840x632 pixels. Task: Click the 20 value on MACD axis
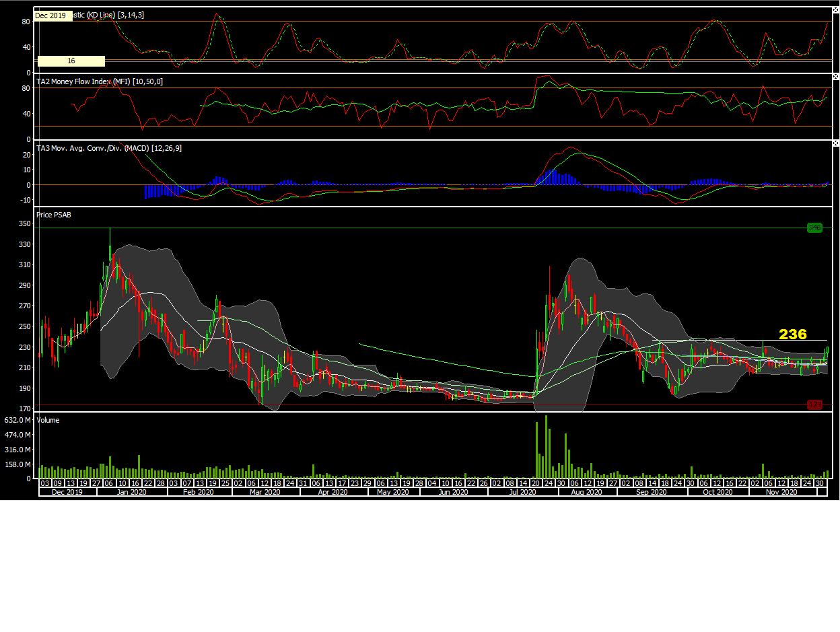(x=27, y=155)
